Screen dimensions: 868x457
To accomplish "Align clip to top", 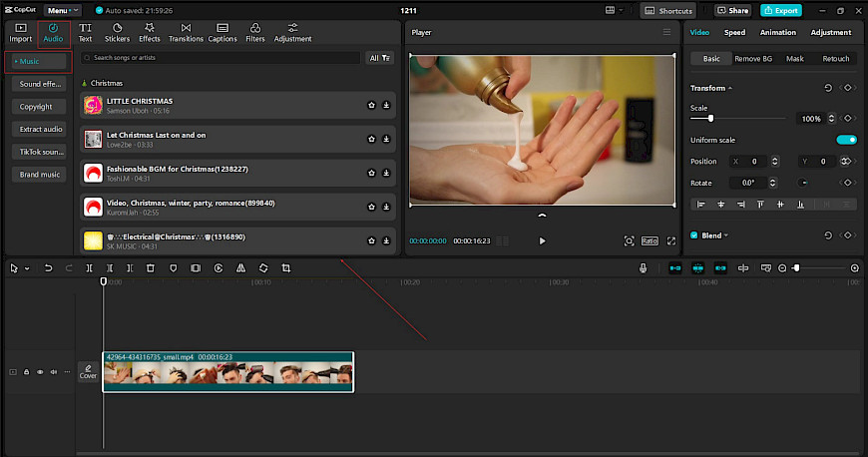I will (760, 205).
